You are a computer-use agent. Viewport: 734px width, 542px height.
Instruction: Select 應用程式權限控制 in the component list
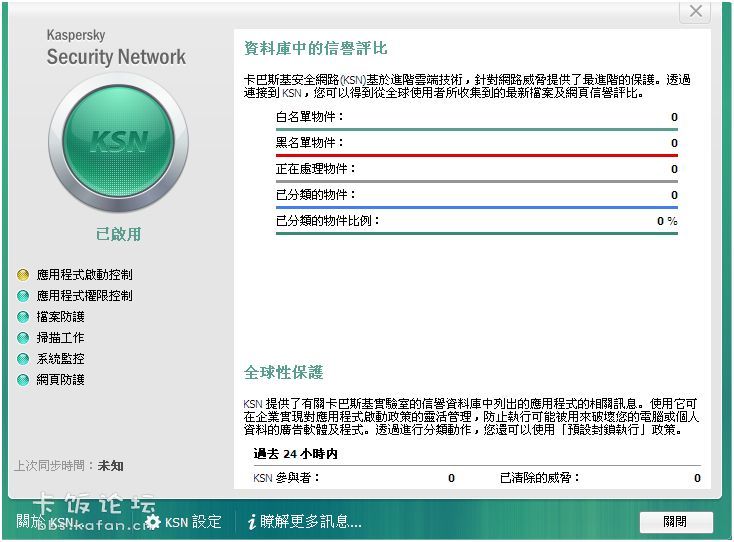pos(85,296)
